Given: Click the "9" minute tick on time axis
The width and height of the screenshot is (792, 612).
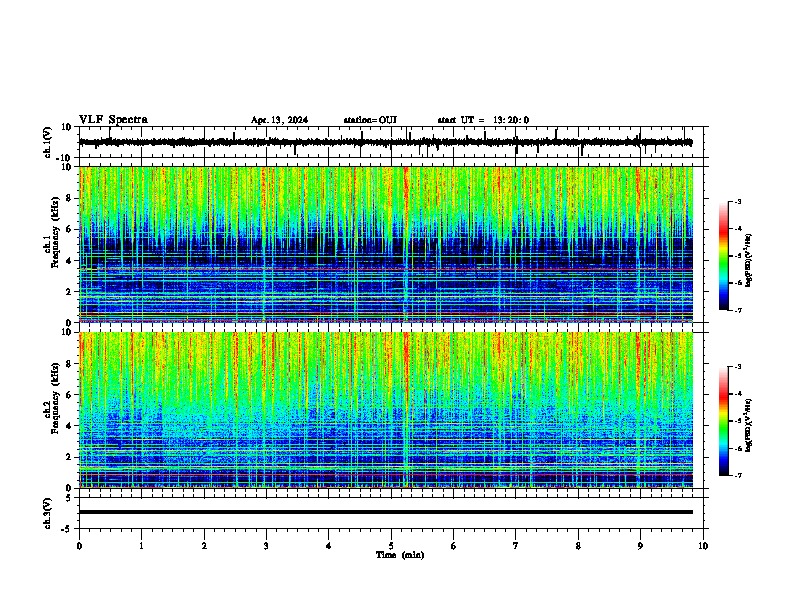Looking at the screenshot, I should coord(640,546).
